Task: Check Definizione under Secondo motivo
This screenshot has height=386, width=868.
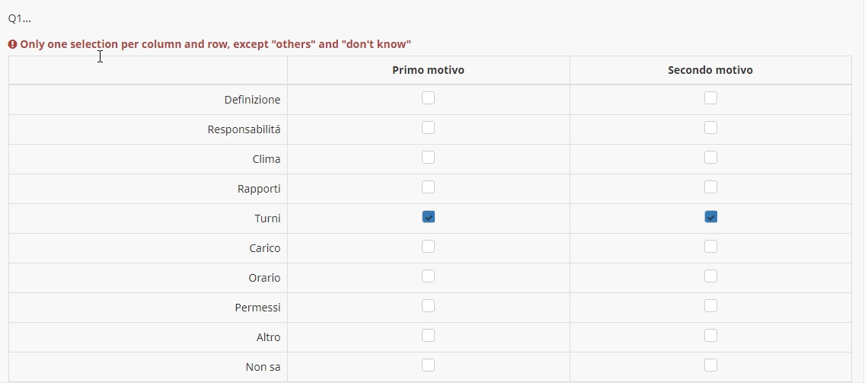Action: click(x=710, y=98)
